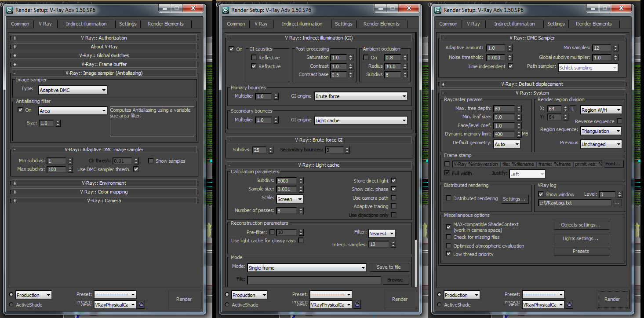Open V-Ray tab in the Light cache window
The height and width of the screenshot is (318, 644).
coord(261,24)
